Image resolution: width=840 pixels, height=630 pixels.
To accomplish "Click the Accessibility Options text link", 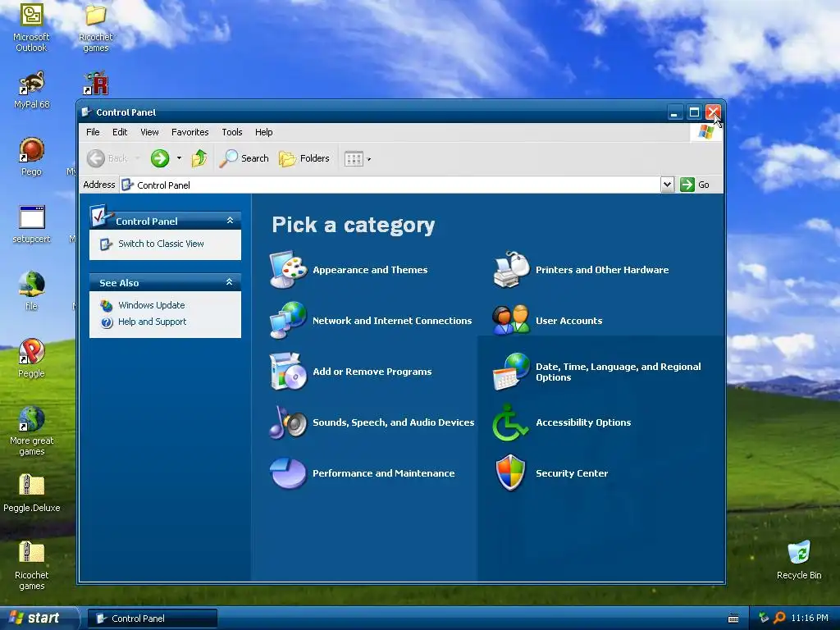I will coord(583,422).
